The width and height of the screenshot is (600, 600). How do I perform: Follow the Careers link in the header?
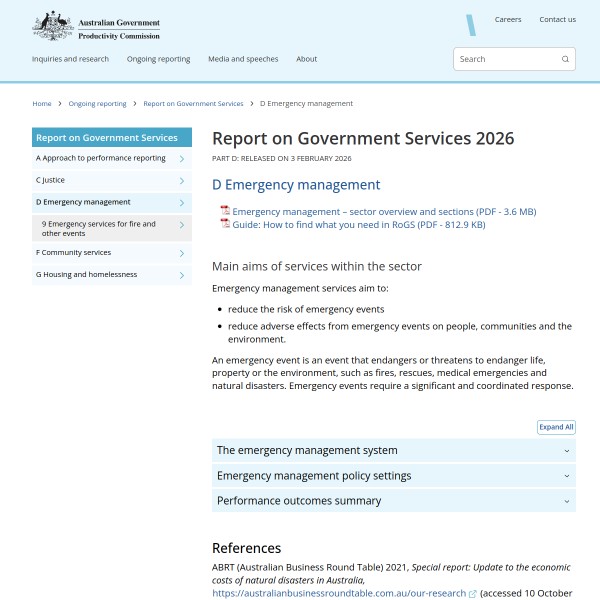[507, 19]
